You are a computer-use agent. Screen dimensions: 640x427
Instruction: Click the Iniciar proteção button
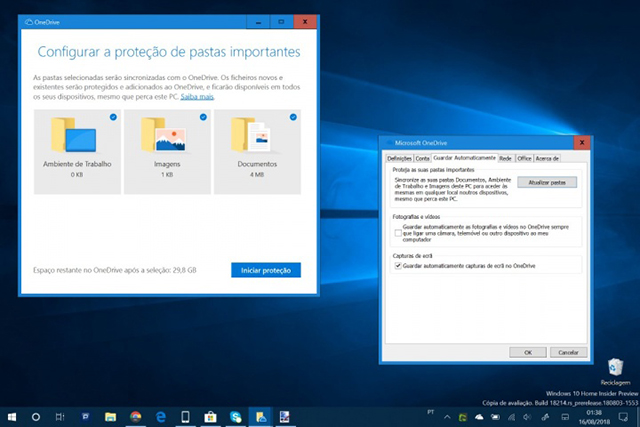point(266,270)
